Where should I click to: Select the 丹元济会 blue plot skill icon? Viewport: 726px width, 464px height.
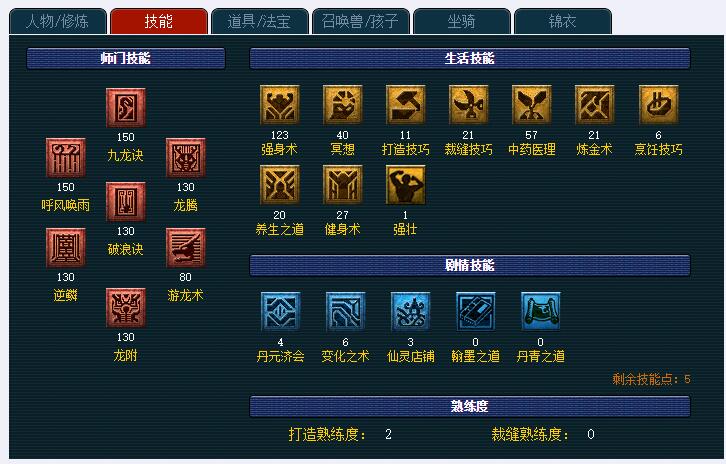click(281, 311)
